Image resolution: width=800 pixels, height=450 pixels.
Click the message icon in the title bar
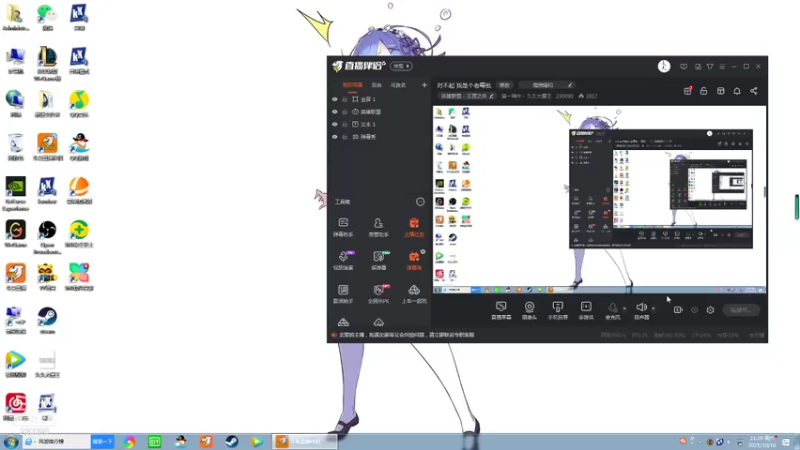coord(684,66)
